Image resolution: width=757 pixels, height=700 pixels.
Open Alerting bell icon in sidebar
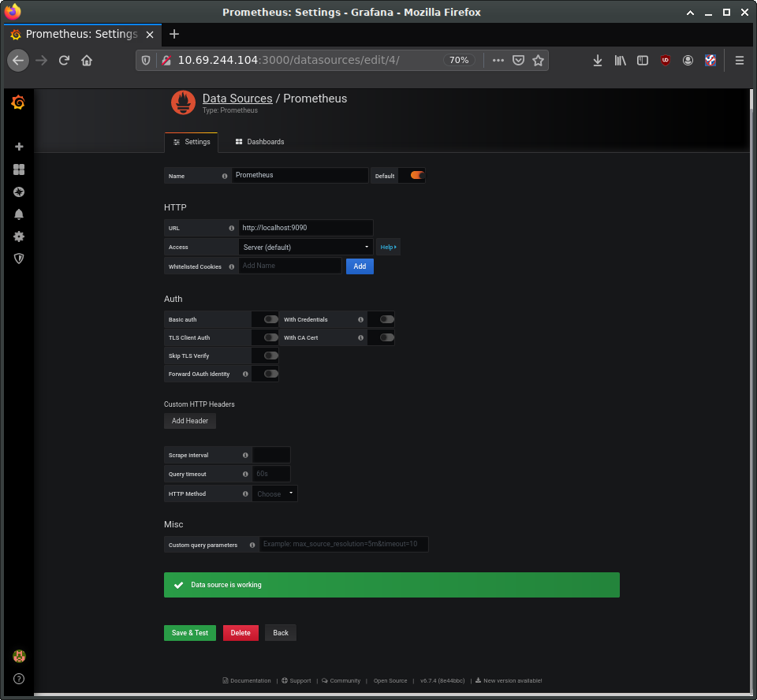pos(19,214)
